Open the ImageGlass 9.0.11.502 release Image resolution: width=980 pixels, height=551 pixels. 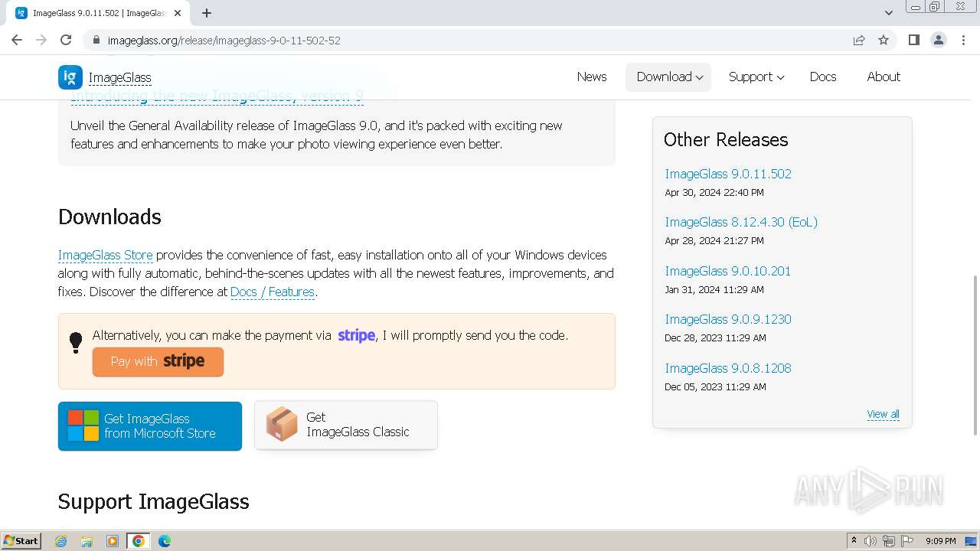click(728, 174)
